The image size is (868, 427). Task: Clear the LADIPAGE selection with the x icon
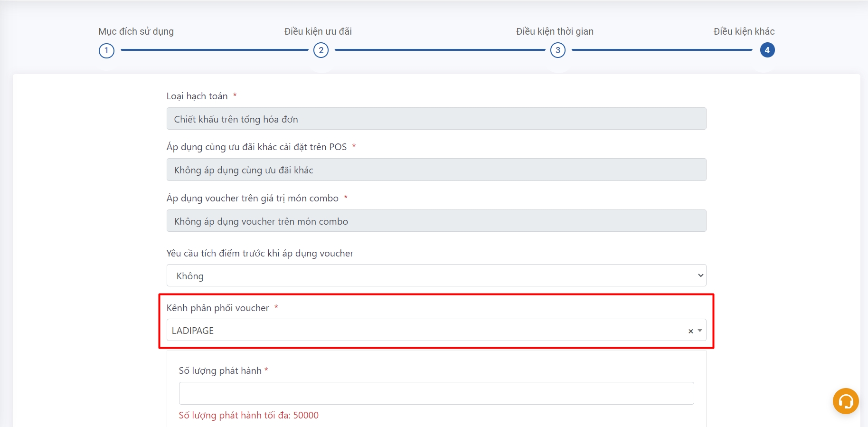(x=690, y=331)
